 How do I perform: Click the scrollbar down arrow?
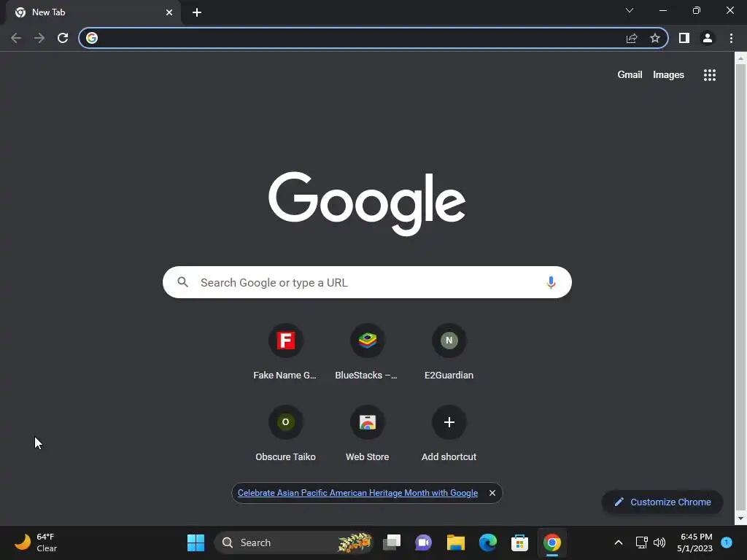pos(740,518)
